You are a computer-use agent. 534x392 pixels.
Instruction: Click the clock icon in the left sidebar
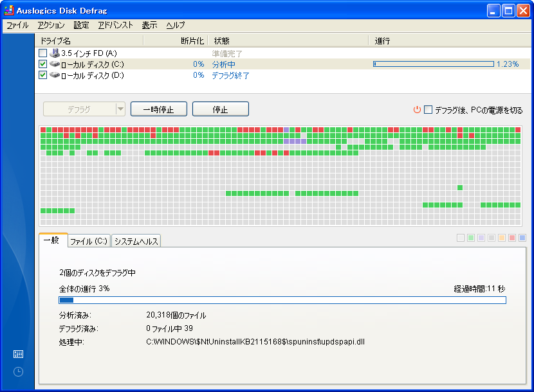(18, 371)
